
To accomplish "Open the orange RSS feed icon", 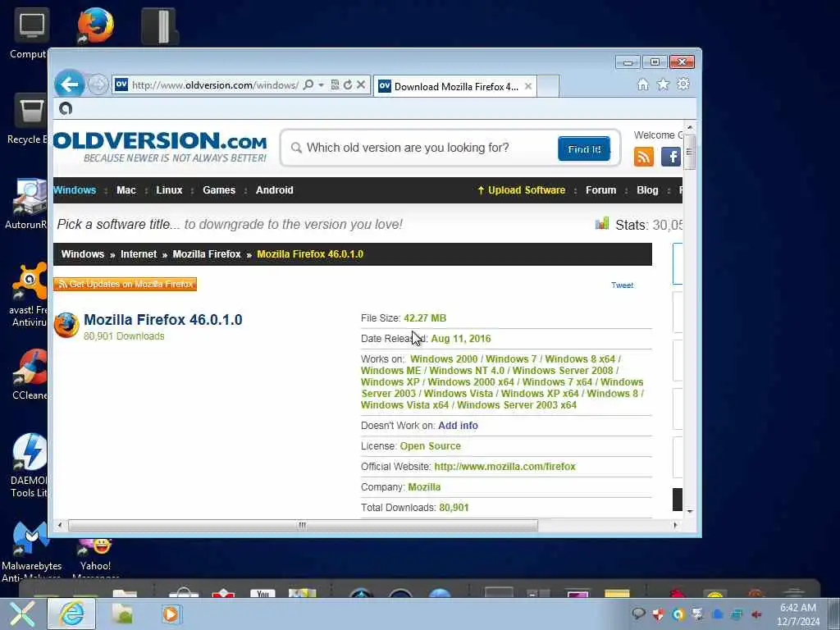I will [x=643, y=157].
